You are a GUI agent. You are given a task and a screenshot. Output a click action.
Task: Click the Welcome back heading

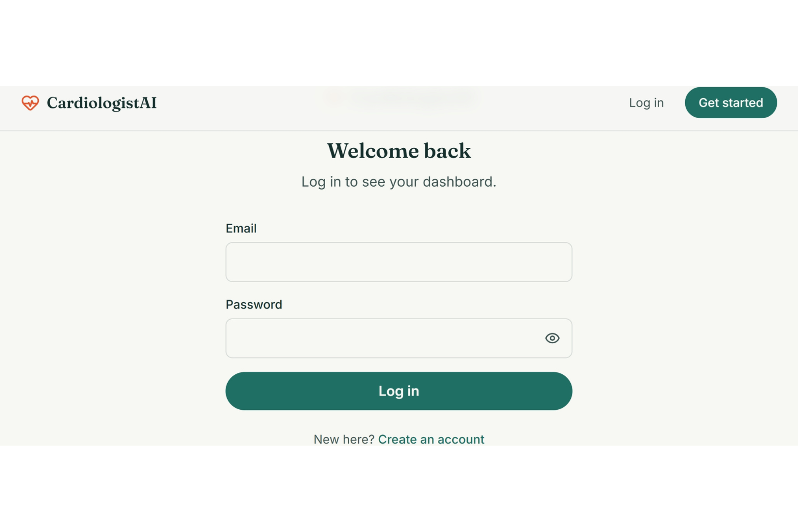click(399, 151)
